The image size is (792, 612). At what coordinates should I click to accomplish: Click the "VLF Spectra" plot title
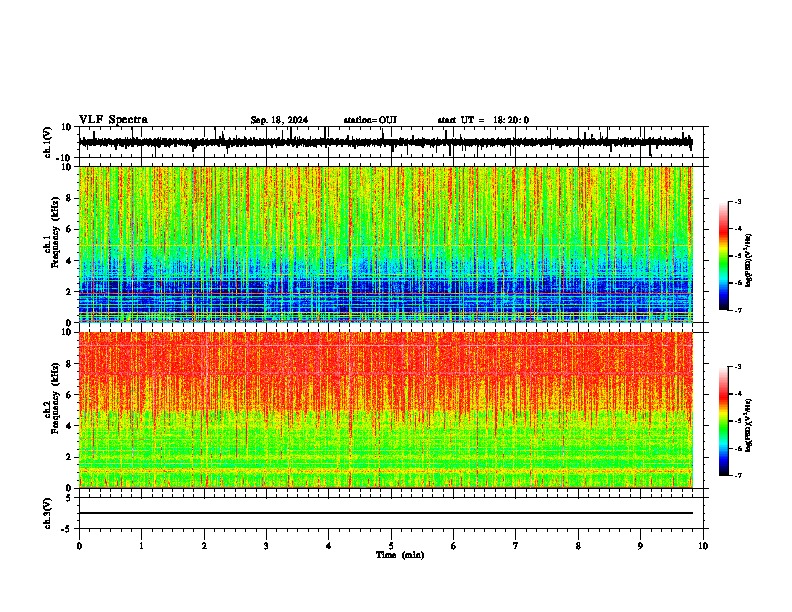coord(113,120)
